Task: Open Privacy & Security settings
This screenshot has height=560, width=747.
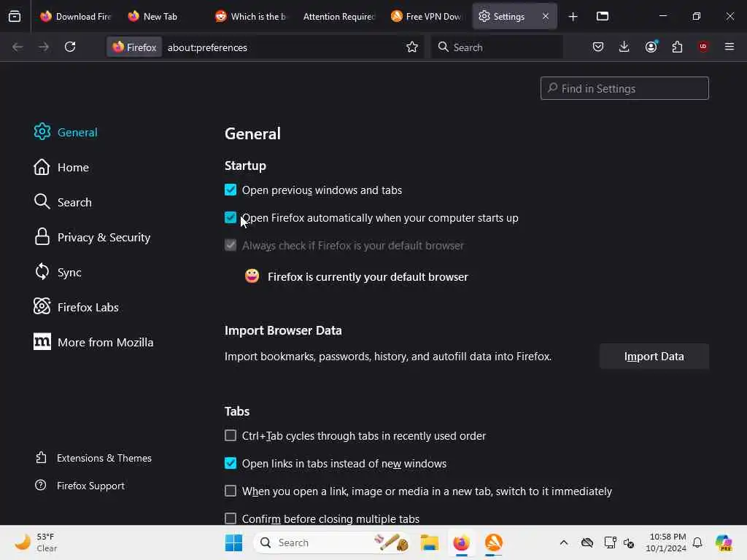Action: (93, 237)
